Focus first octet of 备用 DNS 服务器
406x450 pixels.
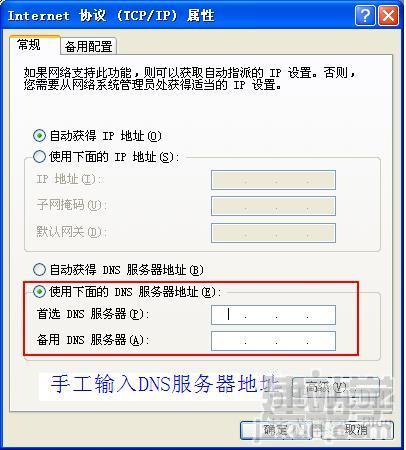pyautogui.click(x=229, y=341)
